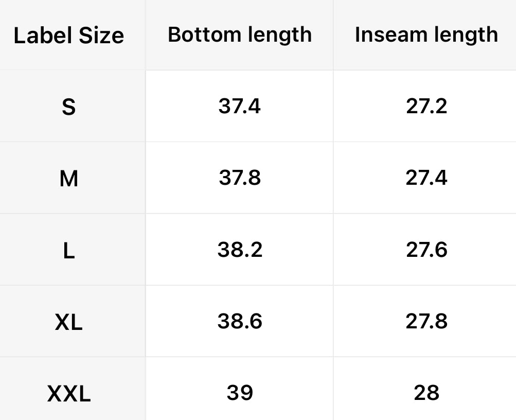Select the XXL size label cell

tap(69, 394)
